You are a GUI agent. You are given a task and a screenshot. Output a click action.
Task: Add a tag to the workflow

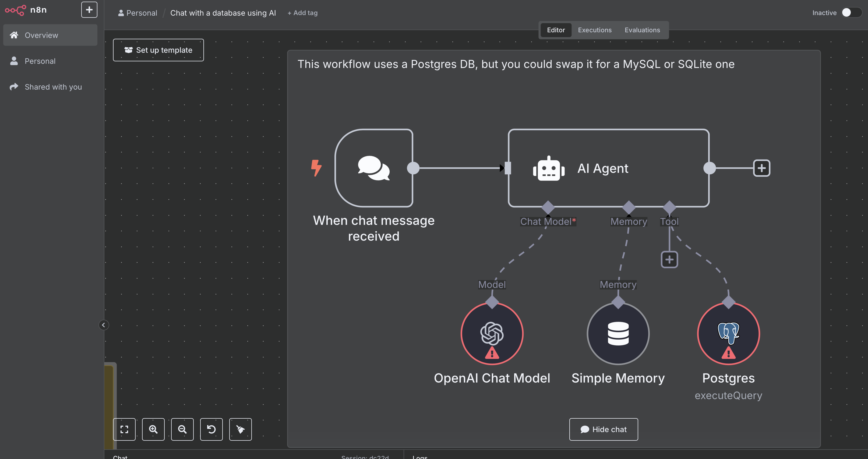click(x=302, y=13)
